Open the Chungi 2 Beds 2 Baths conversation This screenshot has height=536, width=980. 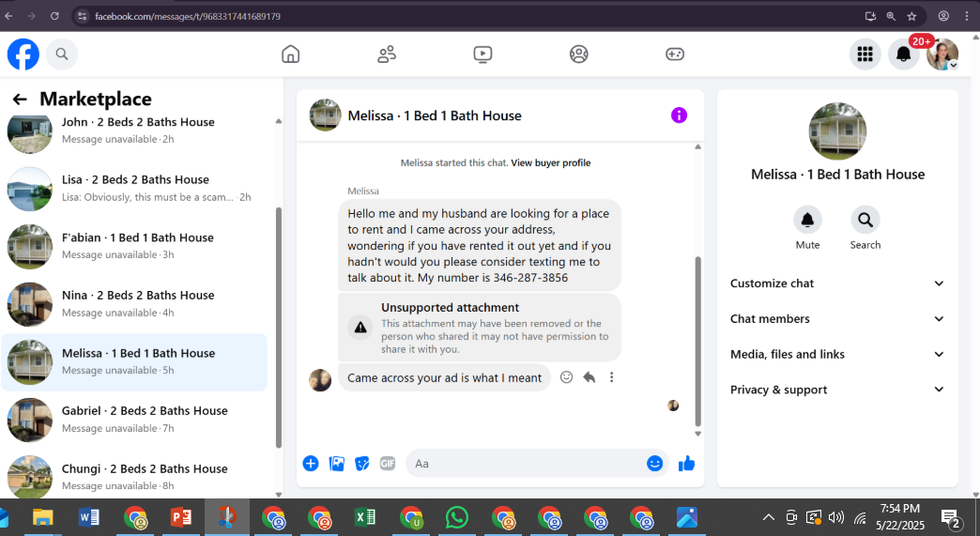click(x=134, y=477)
